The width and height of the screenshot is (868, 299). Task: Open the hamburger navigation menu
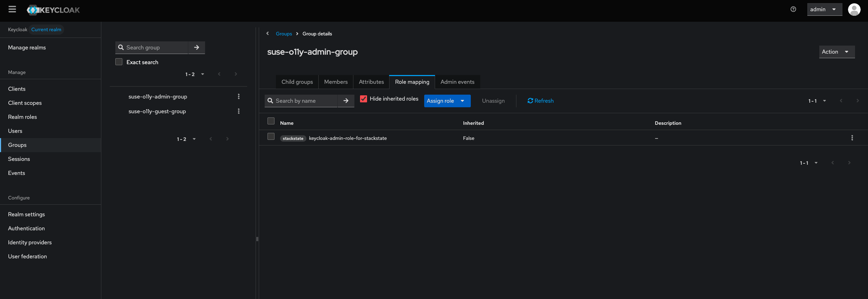[x=12, y=9]
